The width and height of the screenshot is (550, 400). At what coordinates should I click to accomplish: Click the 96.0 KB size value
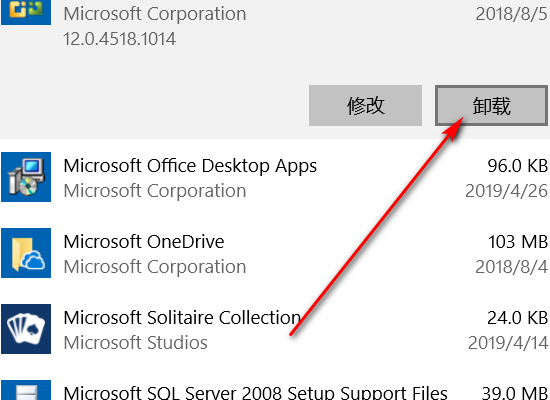(x=517, y=166)
